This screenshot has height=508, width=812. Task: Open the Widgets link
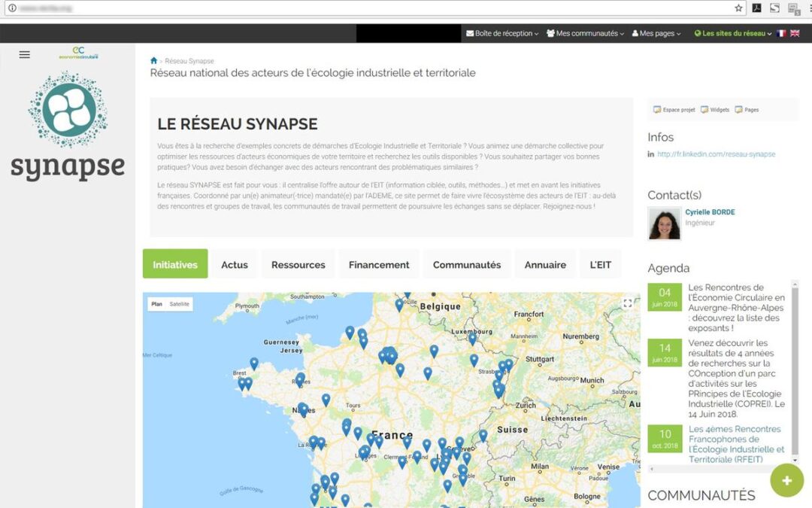(x=715, y=110)
